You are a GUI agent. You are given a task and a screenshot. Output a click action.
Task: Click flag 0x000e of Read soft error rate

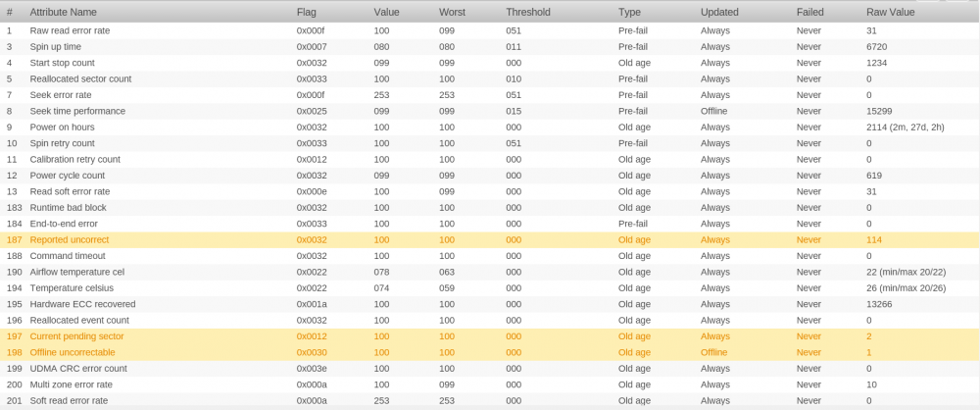[x=312, y=191]
